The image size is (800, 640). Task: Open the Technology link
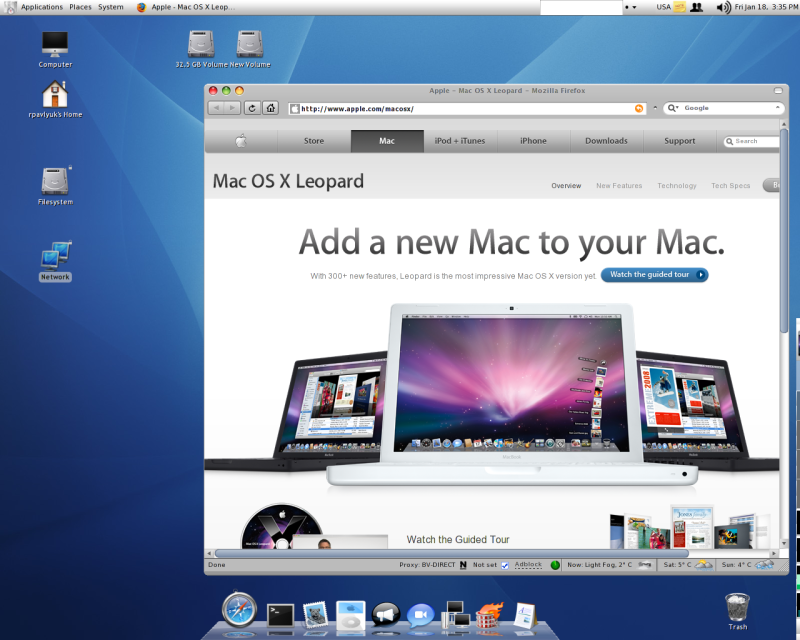coord(677,186)
